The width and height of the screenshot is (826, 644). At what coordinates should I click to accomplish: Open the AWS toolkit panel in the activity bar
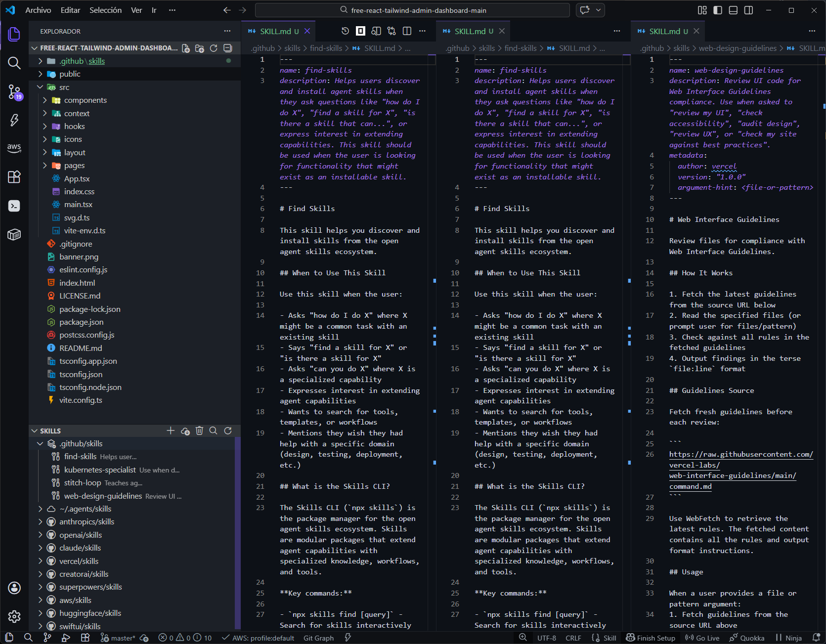(x=14, y=148)
